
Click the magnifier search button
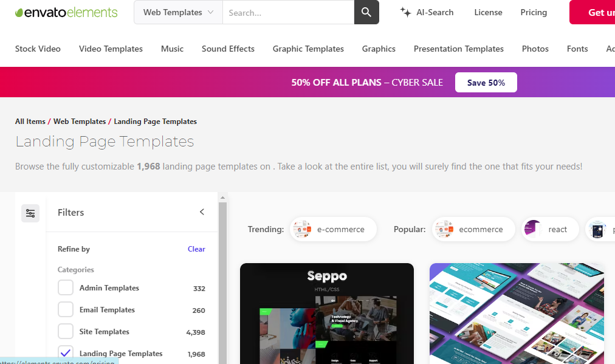coord(366,12)
